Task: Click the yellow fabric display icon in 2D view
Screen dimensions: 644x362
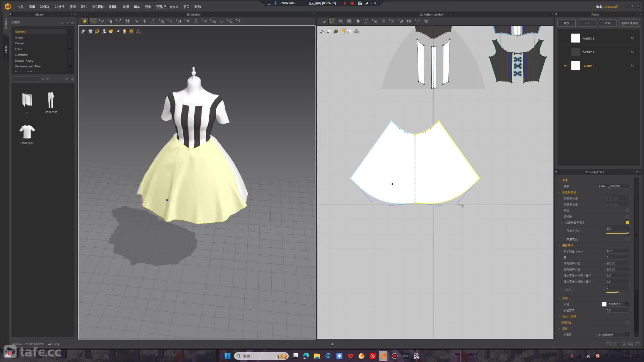Action: [343, 31]
